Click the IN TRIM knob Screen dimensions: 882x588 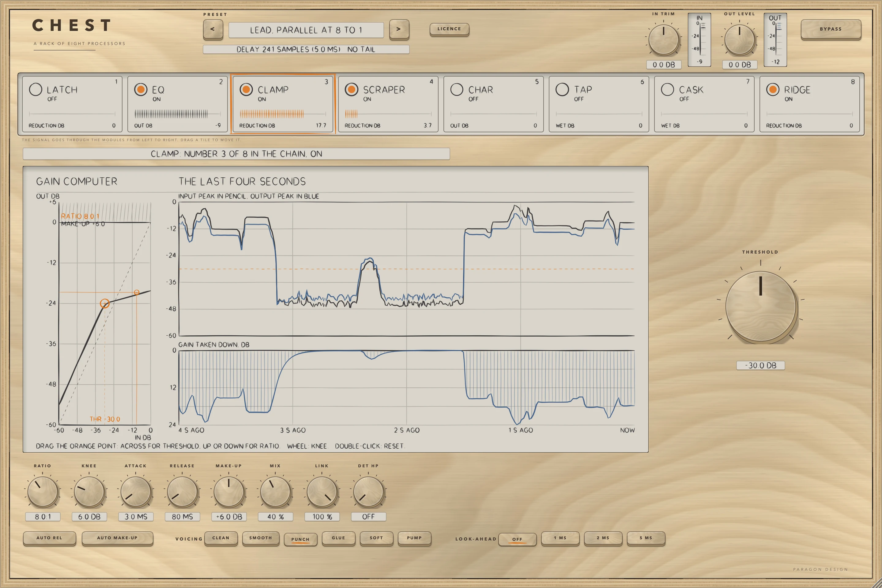pos(664,40)
